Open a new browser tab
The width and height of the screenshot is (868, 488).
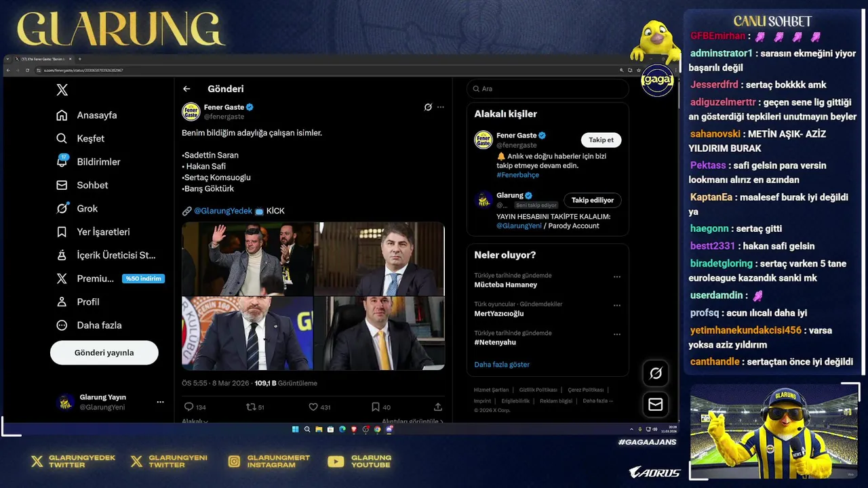79,59
